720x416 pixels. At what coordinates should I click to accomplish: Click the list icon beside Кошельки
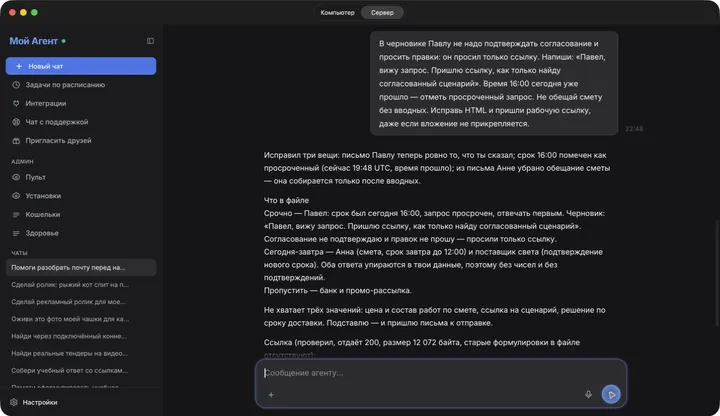[16, 214]
